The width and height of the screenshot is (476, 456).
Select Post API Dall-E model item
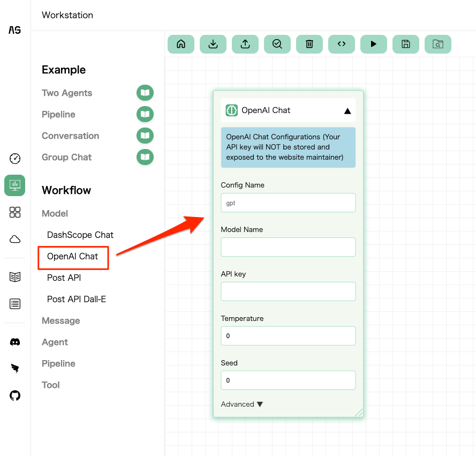pos(77,299)
